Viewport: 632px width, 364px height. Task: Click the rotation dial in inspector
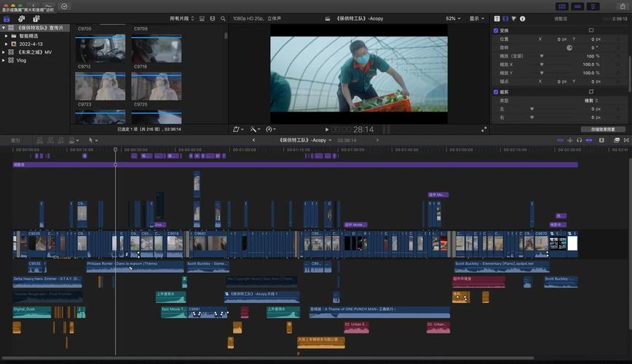click(569, 47)
